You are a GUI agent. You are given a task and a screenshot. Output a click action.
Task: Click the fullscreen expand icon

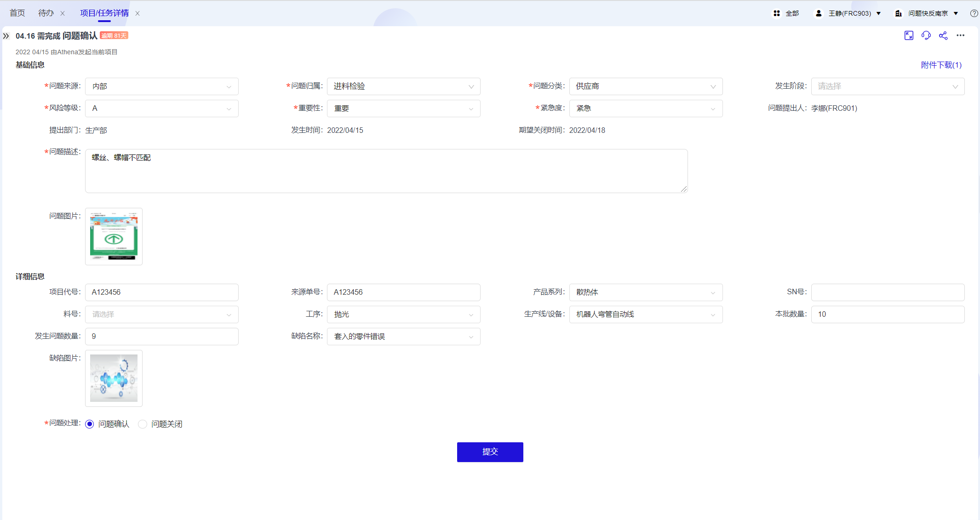(909, 35)
